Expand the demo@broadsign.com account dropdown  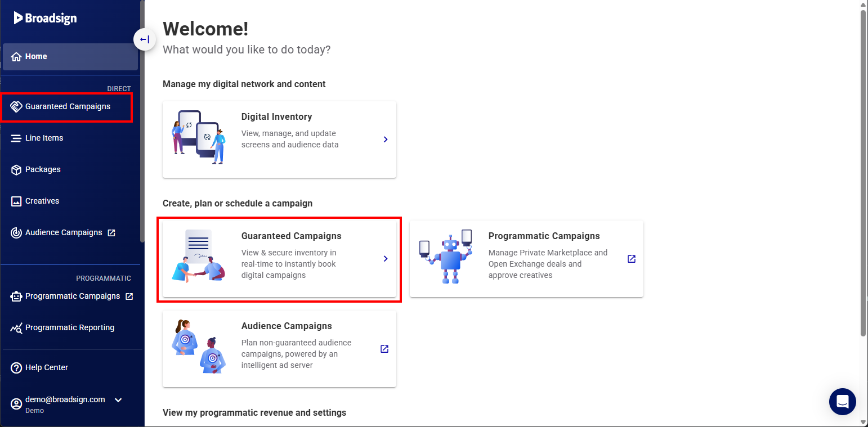pos(118,400)
